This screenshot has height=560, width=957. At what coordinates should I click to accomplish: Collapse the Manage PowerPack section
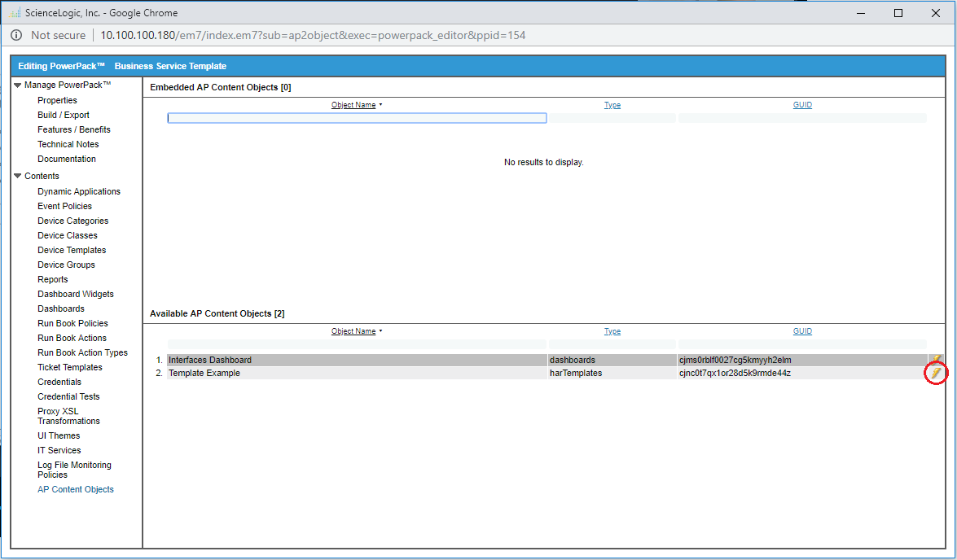pos(18,85)
